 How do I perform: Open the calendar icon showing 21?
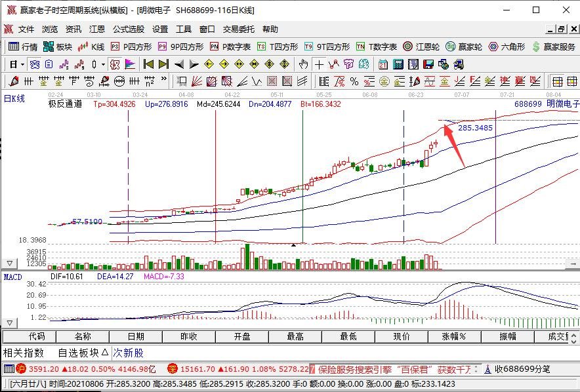click(x=383, y=65)
